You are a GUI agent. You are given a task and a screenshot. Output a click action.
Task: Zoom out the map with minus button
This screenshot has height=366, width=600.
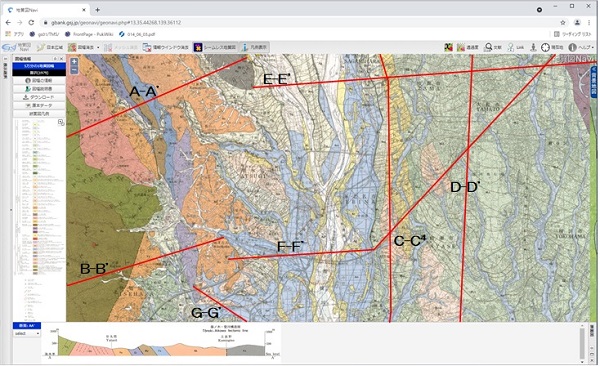[x=74, y=70]
